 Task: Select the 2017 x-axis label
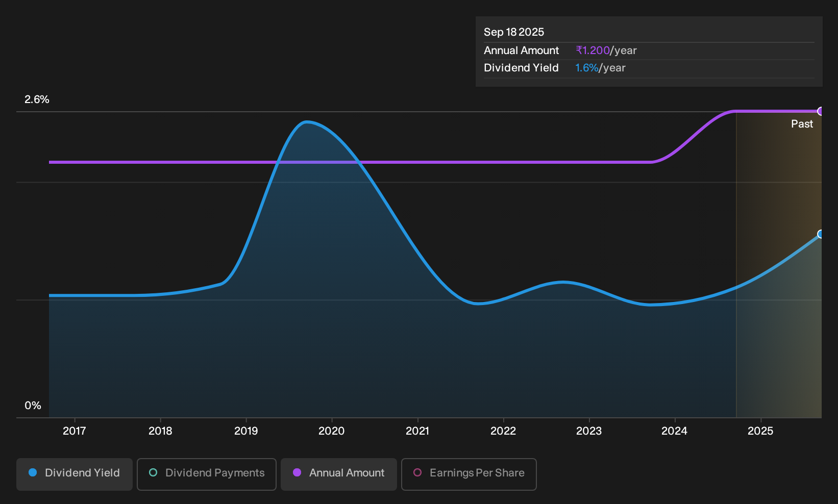coord(75,431)
